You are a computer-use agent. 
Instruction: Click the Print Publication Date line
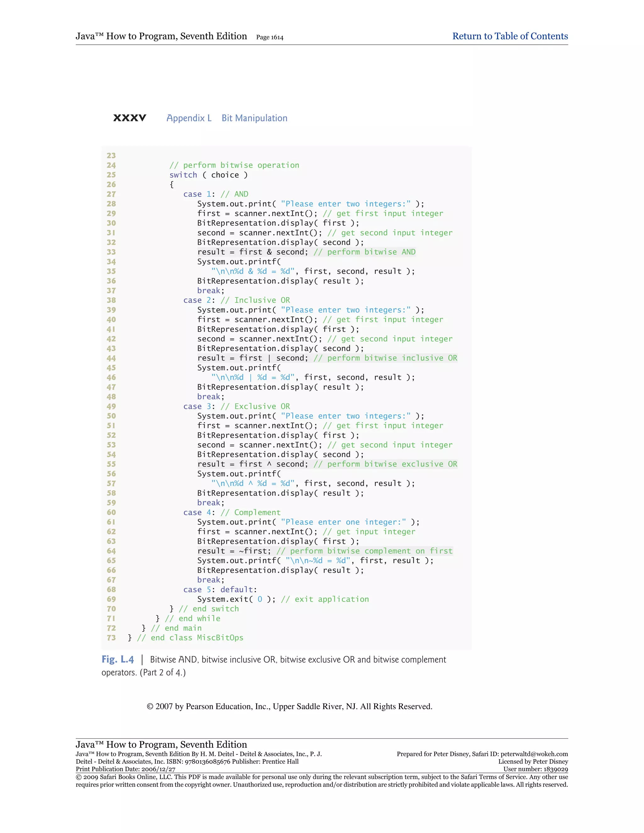click(125, 769)
